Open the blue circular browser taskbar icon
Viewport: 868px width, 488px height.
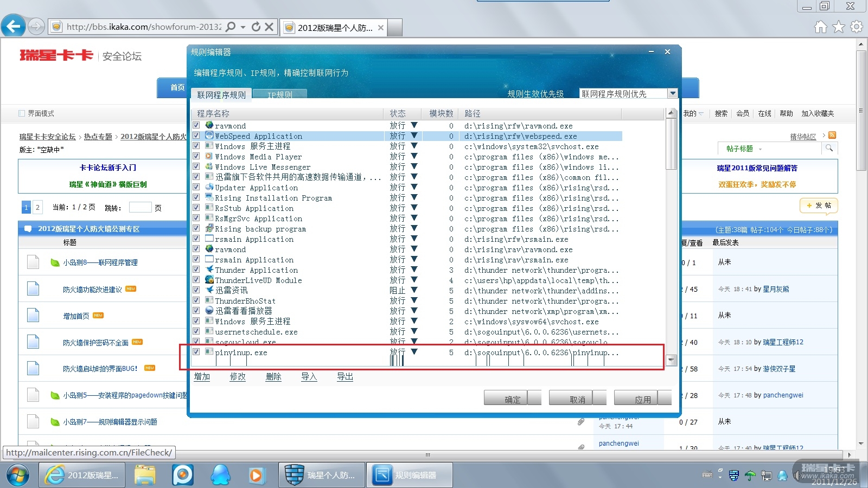(x=183, y=475)
